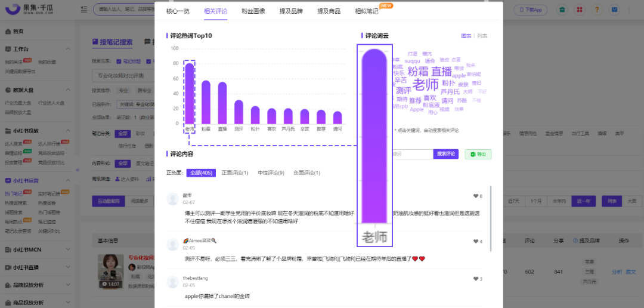Select the 按笔记搜索 tab
Image resolution: width=644 pixels, height=308 pixels.
click(113, 42)
